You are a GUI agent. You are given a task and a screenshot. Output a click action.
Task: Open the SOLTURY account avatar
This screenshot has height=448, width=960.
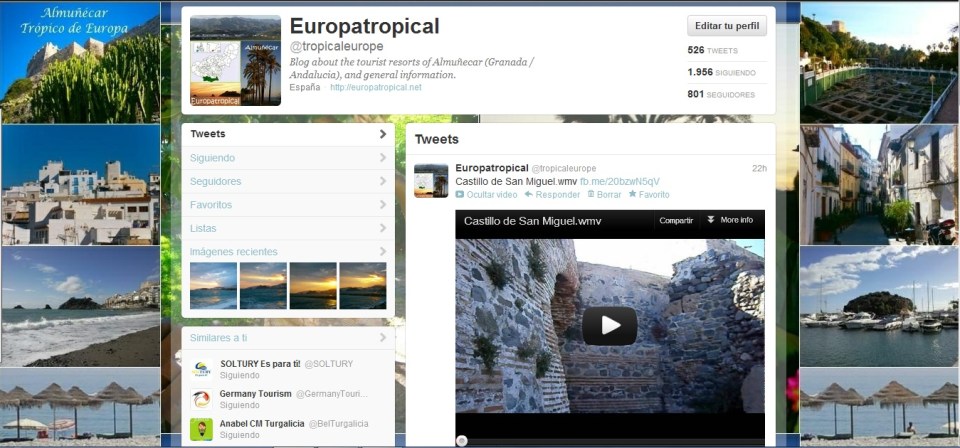click(202, 369)
